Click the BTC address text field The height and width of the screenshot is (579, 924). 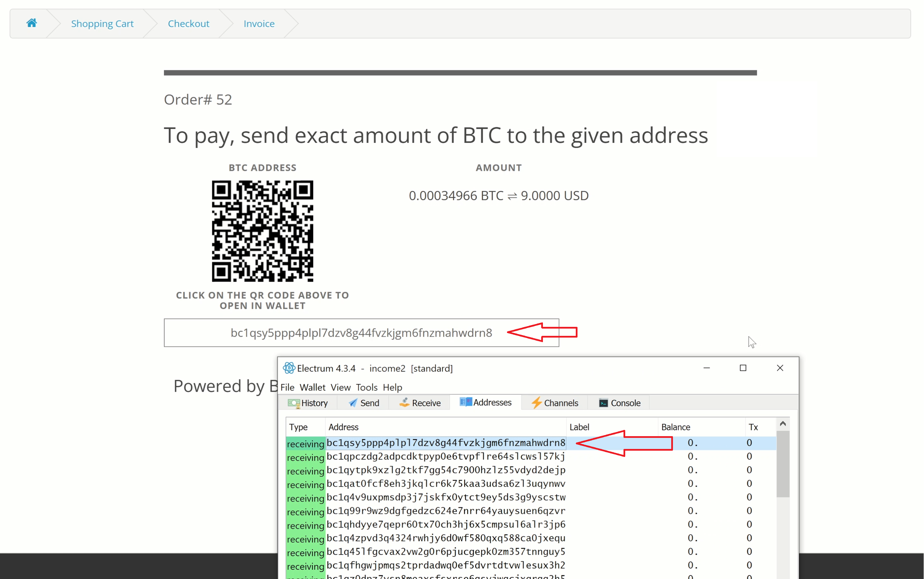click(361, 333)
